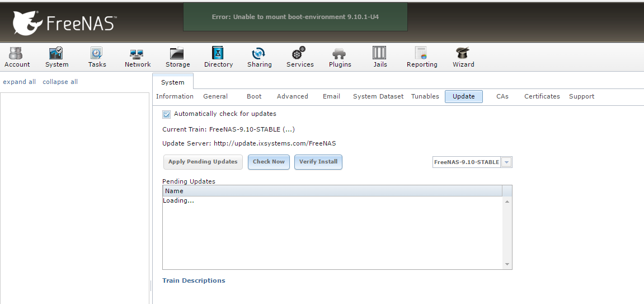Click pending updates scrollbar up arrow
Image resolution: width=644 pixels, height=304 pixels.
pos(507,202)
